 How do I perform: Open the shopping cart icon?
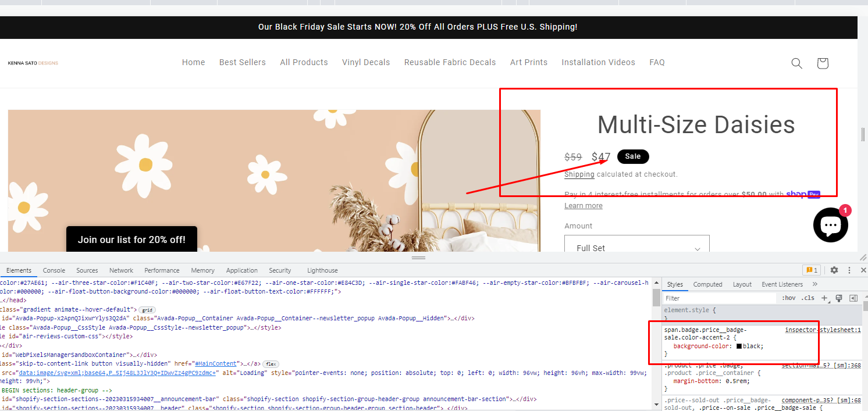pyautogui.click(x=822, y=63)
